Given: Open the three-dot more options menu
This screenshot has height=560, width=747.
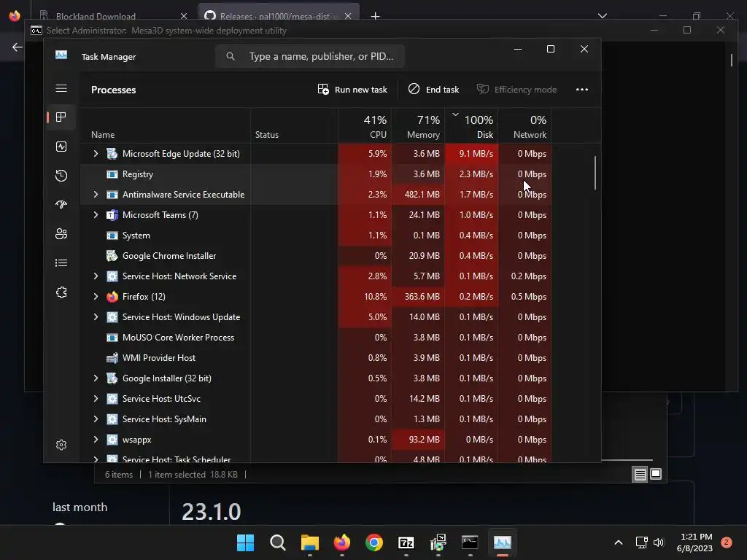Looking at the screenshot, I should pos(582,90).
